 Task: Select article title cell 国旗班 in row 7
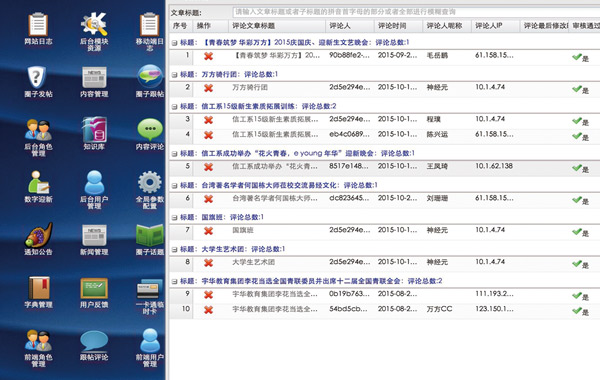(x=243, y=230)
